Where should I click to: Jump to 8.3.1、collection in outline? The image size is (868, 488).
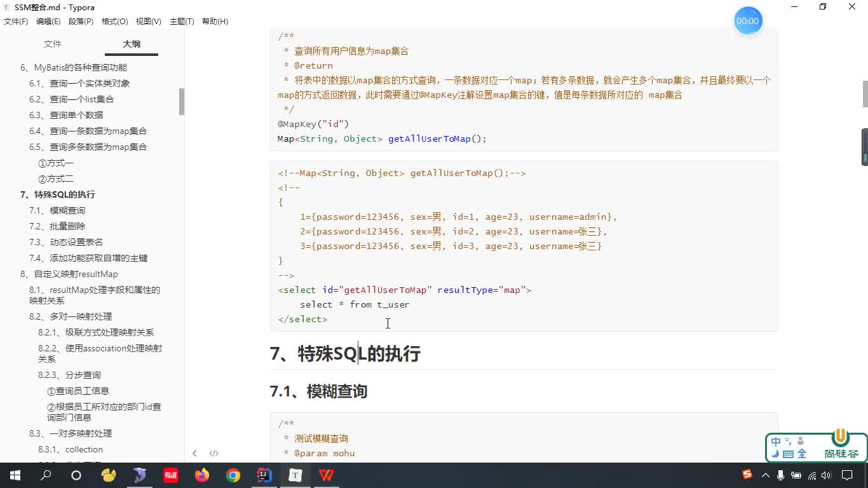point(71,449)
